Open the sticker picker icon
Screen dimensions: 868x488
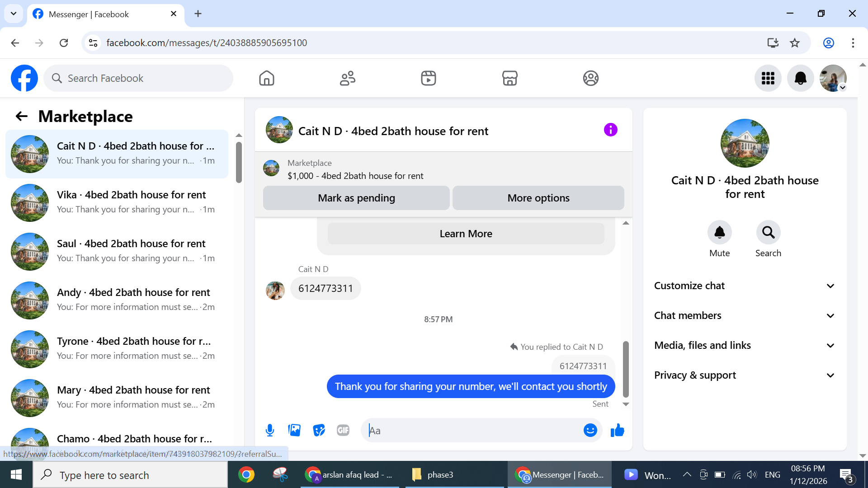point(319,430)
